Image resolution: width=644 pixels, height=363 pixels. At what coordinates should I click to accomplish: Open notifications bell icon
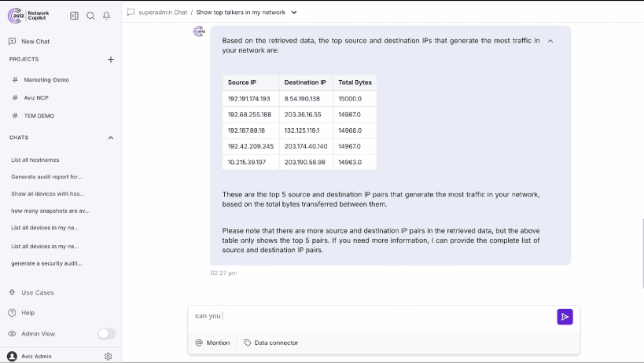(x=106, y=16)
